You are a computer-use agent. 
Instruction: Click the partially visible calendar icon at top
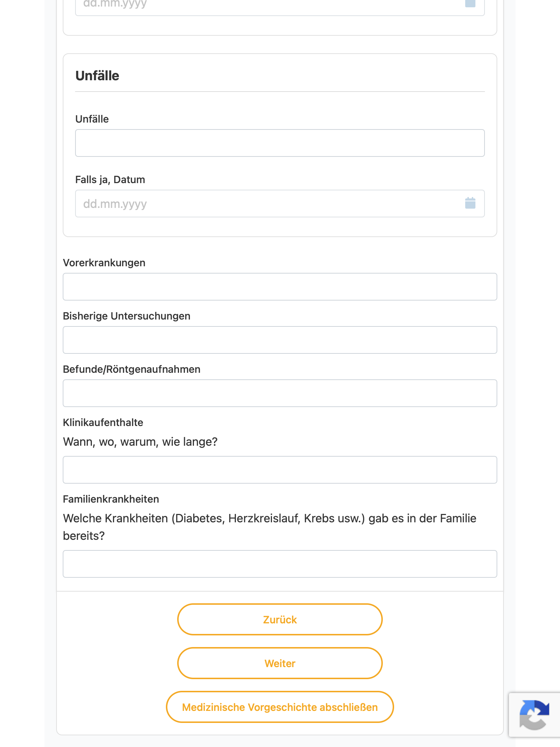pos(470,4)
